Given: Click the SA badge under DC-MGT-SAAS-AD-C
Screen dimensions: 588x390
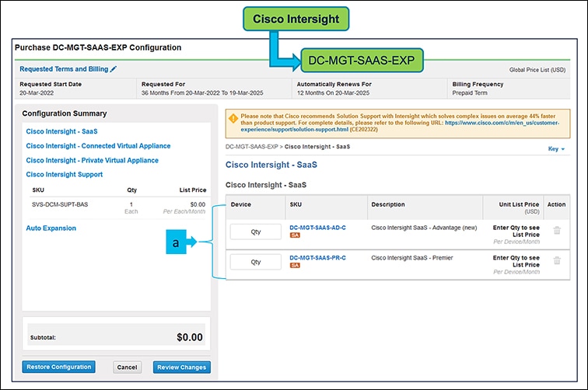Looking at the screenshot, I should tap(295, 235).
